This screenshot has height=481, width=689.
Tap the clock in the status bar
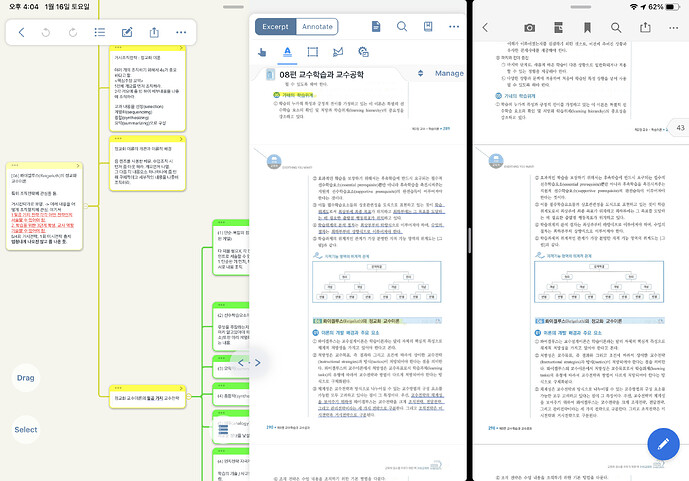[24, 7]
